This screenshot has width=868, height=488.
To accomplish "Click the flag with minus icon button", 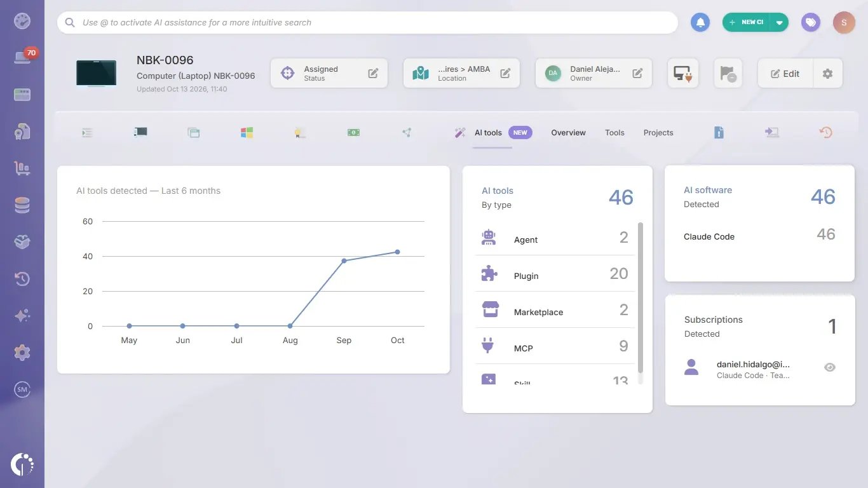I will (728, 74).
